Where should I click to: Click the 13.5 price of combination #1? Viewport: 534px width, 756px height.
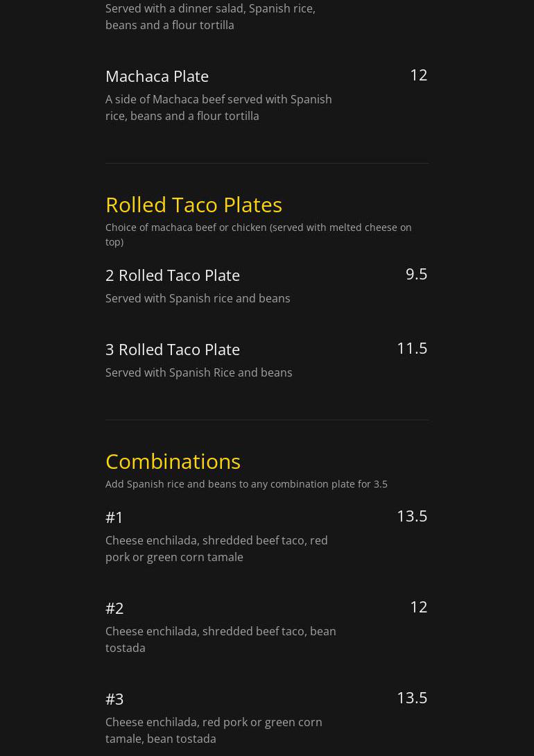(412, 516)
